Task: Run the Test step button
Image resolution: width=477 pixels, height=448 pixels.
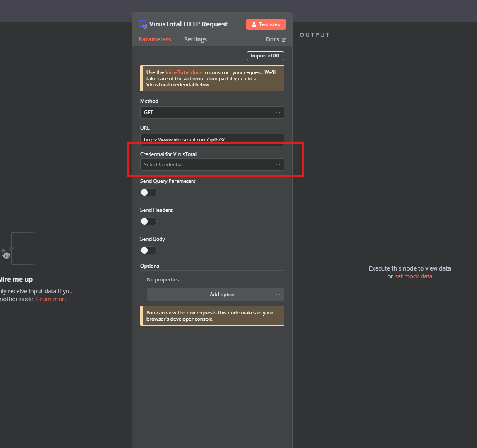Action: (x=266, y=24)
